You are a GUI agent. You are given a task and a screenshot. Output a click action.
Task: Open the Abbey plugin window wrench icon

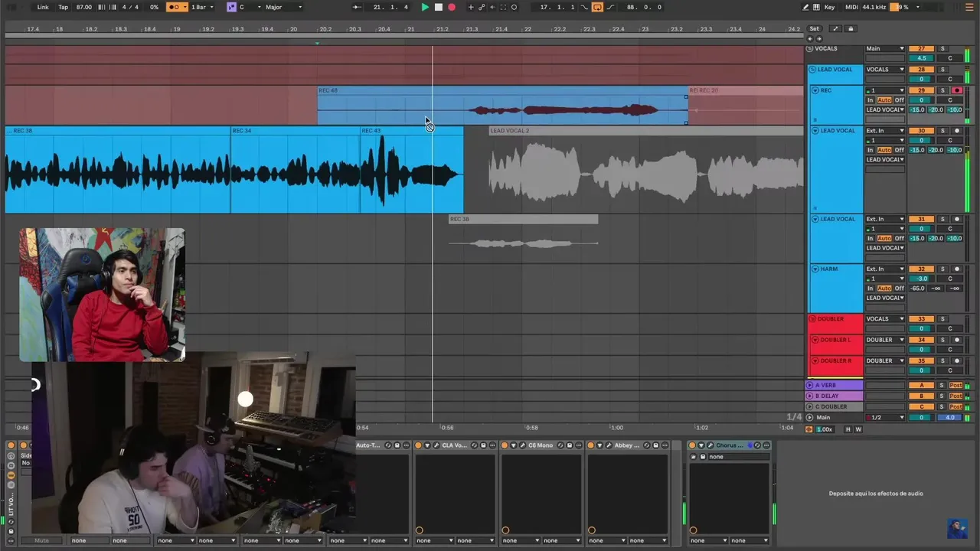(609, 445)
